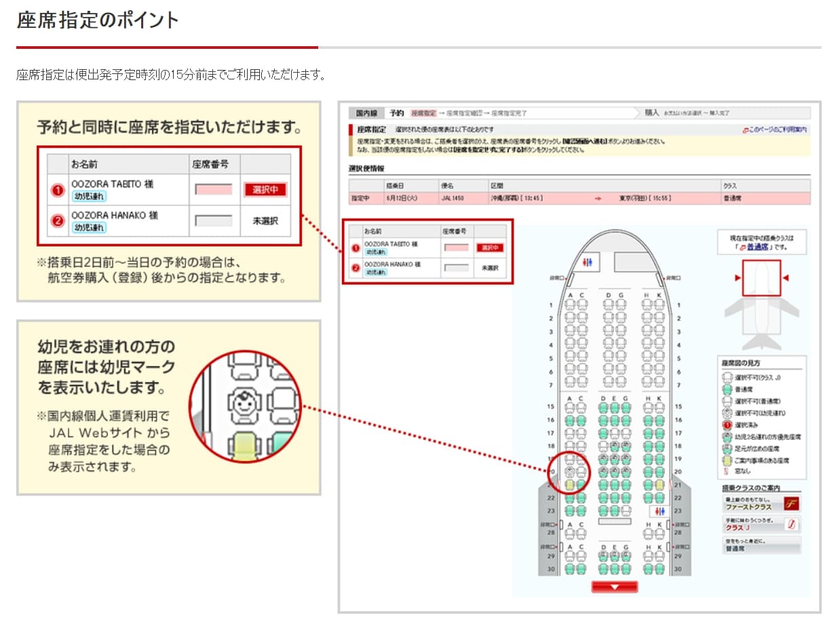840x628 pixels.
Task: Click red badge 1 beside OOZORA TABITO in enlarged table
Action: pos(58,190)
